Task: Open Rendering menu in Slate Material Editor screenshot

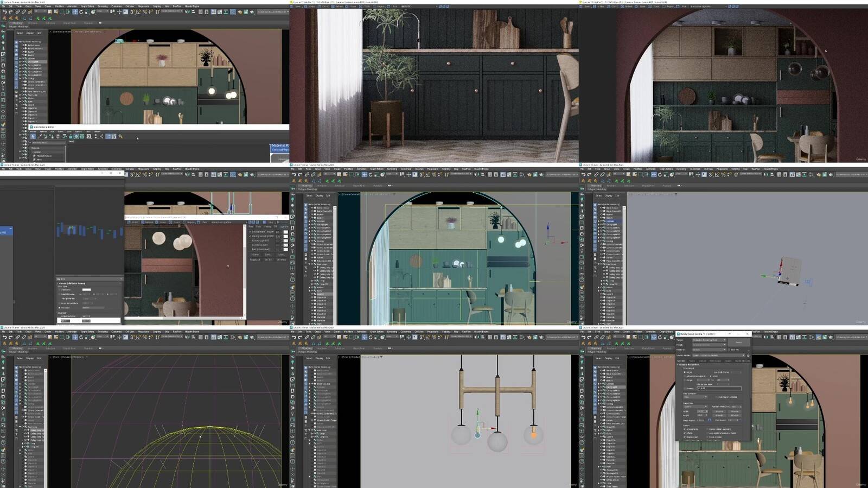Action: [x=103, y=7]
